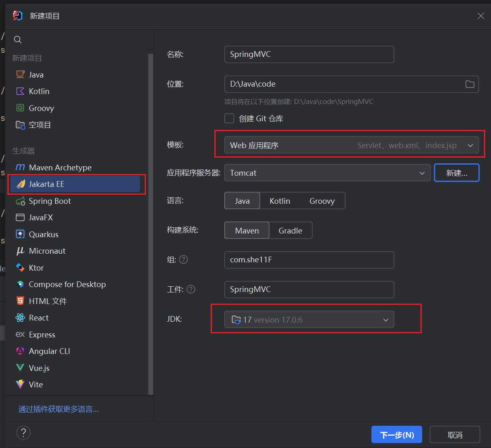491x448 pixels.
Task: Select Java as the language
Action: point(242,200)
